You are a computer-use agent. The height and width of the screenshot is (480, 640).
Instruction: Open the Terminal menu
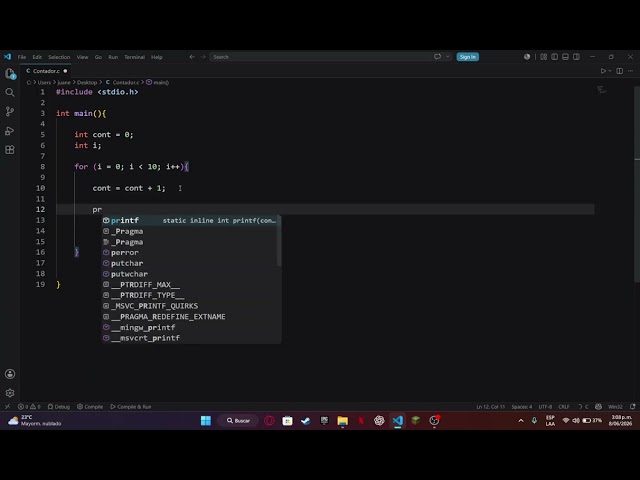(134, 57)
